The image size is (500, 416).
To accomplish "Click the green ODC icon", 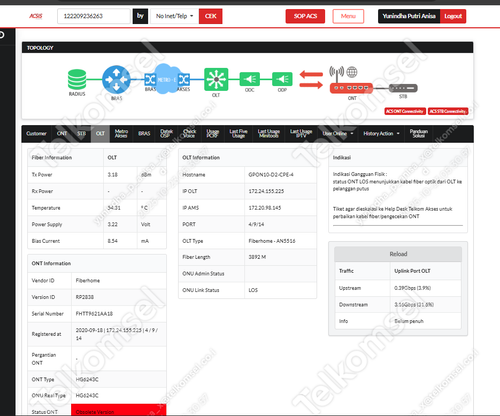I will [249, 79].
